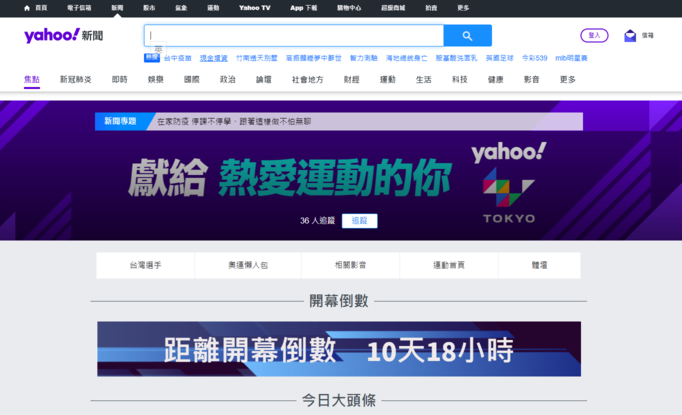Image resolution: width=682 pixels, height=415 pixels.
Task: Open 購物中心 in top bar
Action: point(349,8)
